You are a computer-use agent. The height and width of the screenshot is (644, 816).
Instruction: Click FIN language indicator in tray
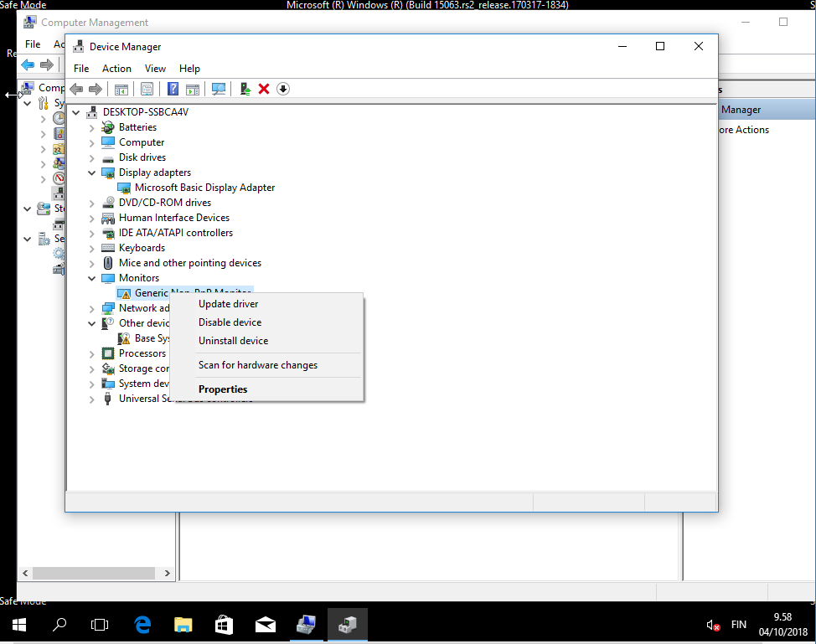738,625
